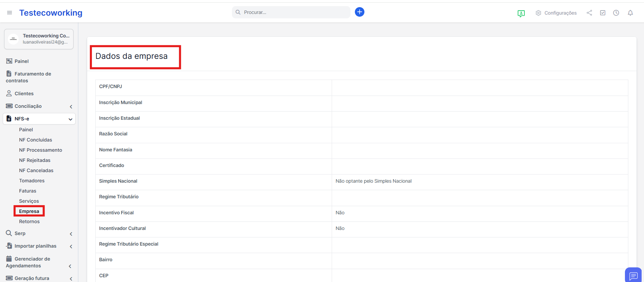
Task: Click the Testecoworking logo link
Action: click(51, 13)
